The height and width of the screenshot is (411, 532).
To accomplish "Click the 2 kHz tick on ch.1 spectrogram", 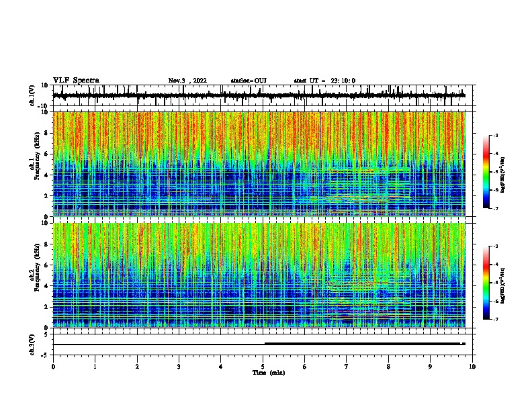I will (x=46, y=196).
